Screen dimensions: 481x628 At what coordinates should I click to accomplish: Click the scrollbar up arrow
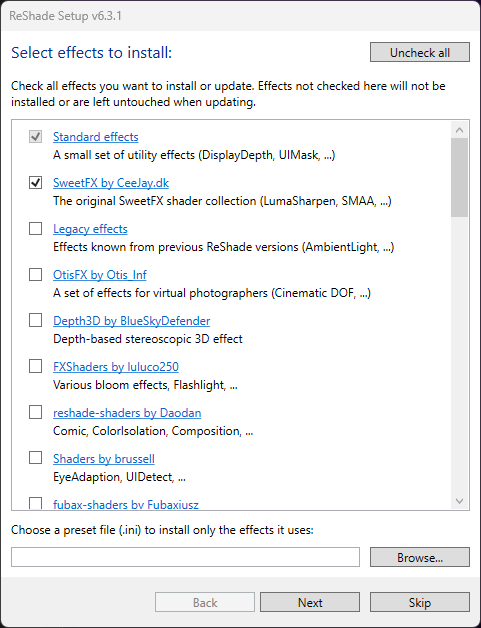(x=459, y=130)
